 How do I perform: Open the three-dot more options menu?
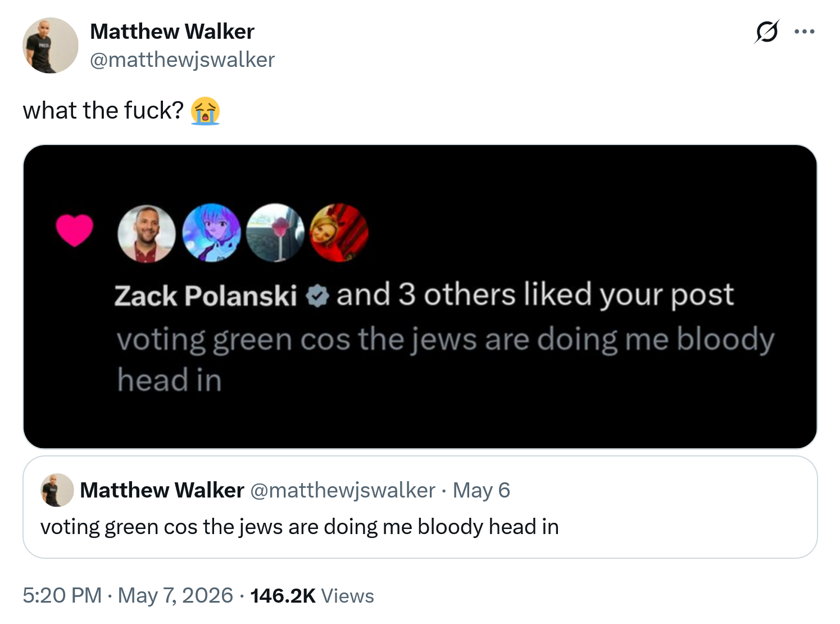(x=805, y=32)
